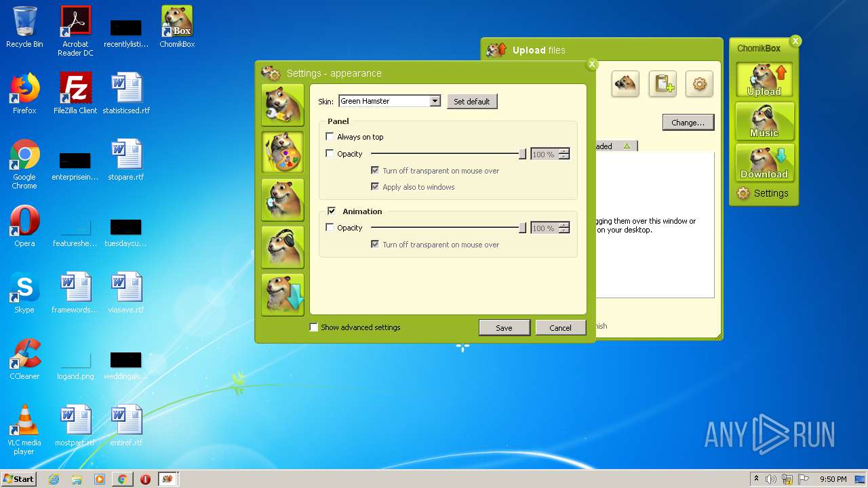This screenshot has height=488, width=868.
Task: Click the ChomikBox taskbar button
Action: (x=168, y=479)
